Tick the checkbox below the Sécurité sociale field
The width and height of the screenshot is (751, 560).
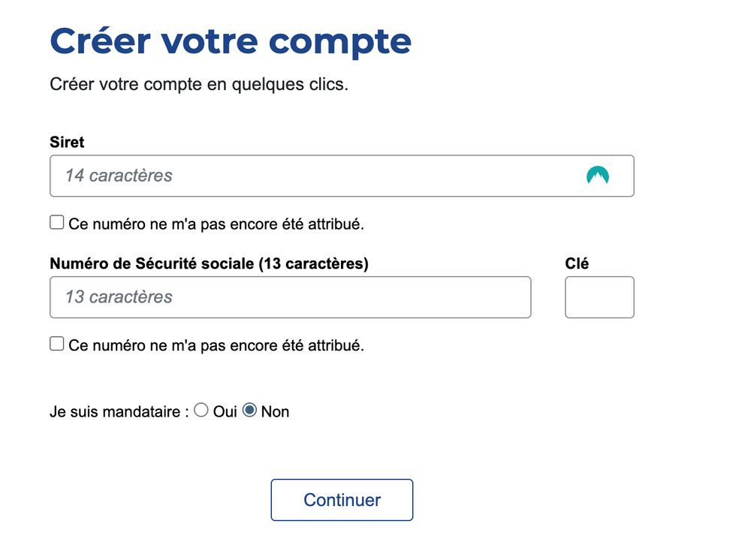(x=57, y=344)
